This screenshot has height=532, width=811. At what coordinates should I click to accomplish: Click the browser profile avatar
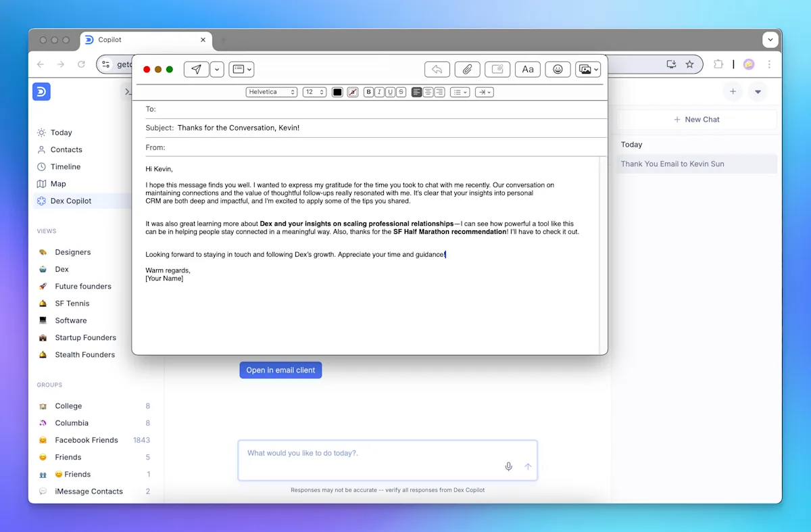click(749, 64)
